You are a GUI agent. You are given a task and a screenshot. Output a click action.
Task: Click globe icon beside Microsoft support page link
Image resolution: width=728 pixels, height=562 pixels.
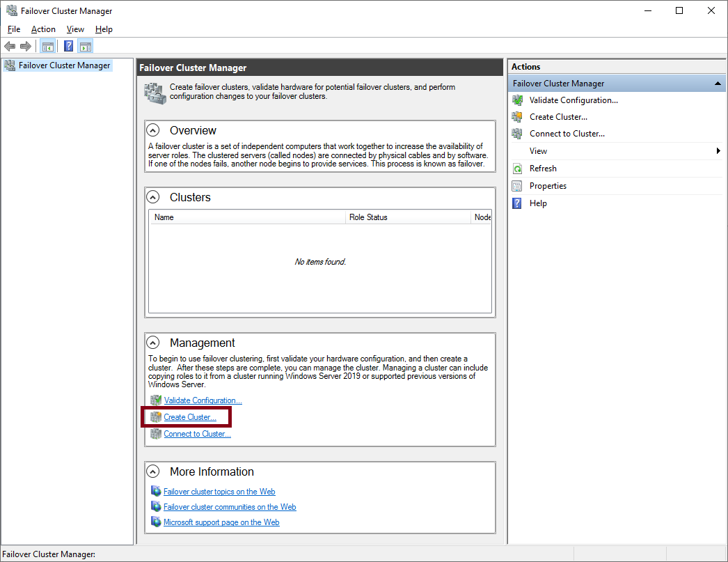pos(156,522)
